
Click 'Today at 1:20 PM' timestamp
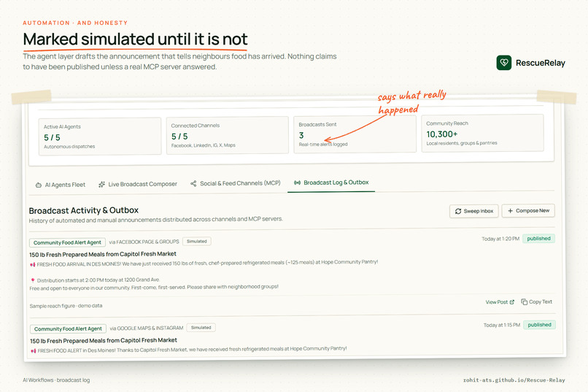tap(500, 239)
